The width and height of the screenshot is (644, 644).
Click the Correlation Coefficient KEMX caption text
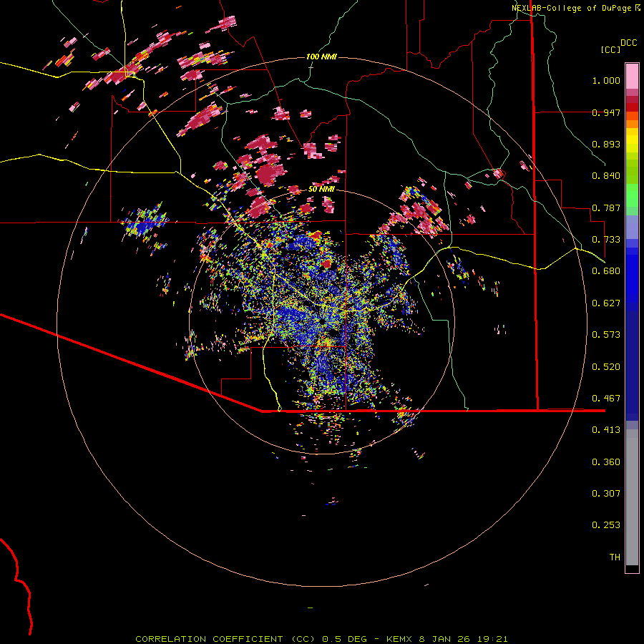tap(321, 639)
